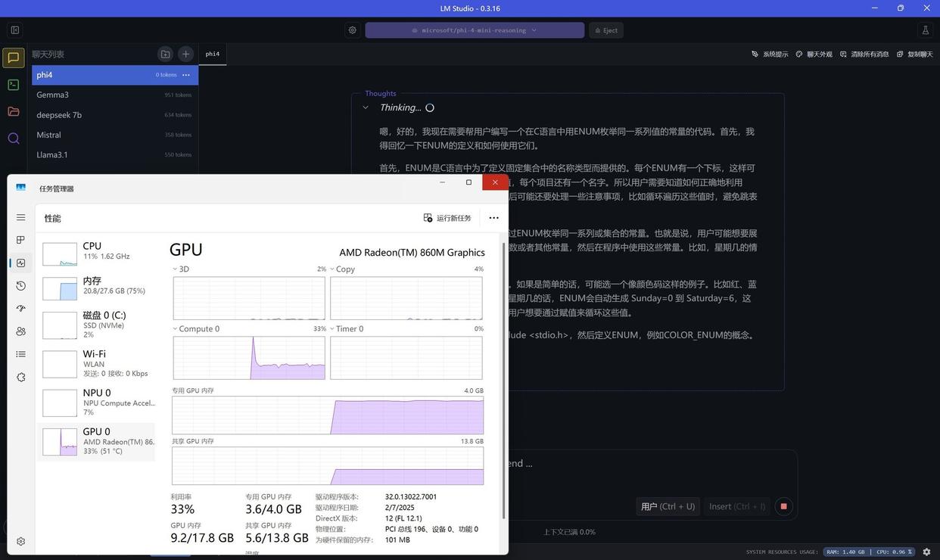Open model settings gear beside the model selector
This screenshot has height=560, width=940.
[x=352, y=30]
